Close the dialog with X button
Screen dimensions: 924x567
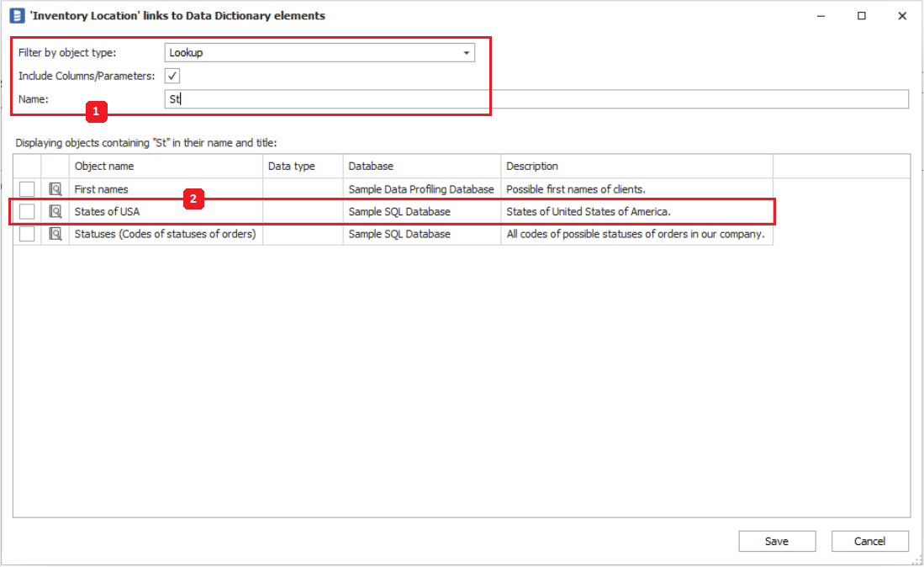pyautogui.click(x=902, y=15)
